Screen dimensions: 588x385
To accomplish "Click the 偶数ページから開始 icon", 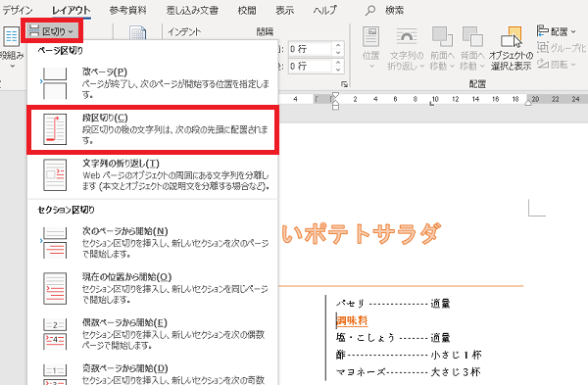I will 55,334.
